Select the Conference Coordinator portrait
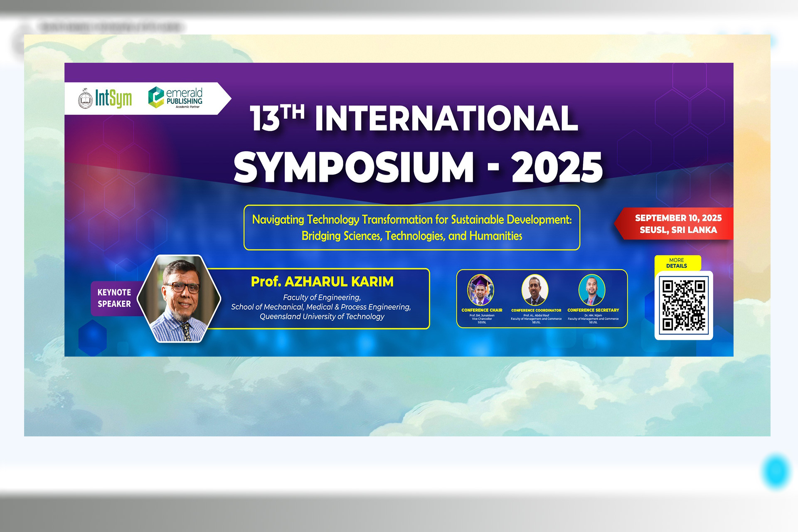 point(535,290)
